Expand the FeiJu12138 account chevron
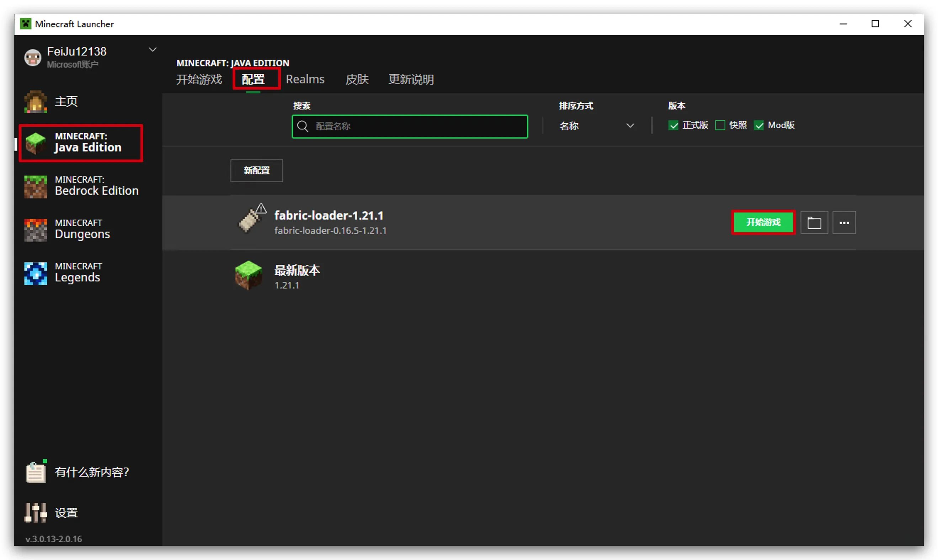The image size is (938, 560). (x=153, y=50)
